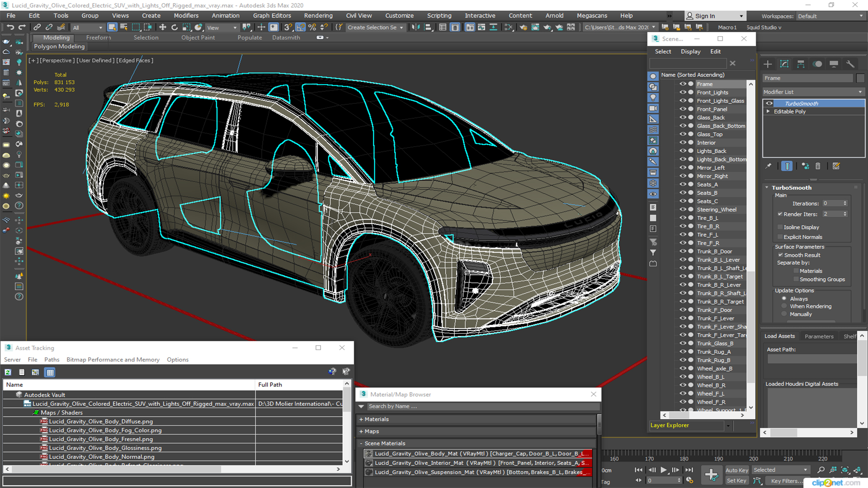Open the key mode Selected dropdown
The image size is (868, 488).
(x=780, y=470)
